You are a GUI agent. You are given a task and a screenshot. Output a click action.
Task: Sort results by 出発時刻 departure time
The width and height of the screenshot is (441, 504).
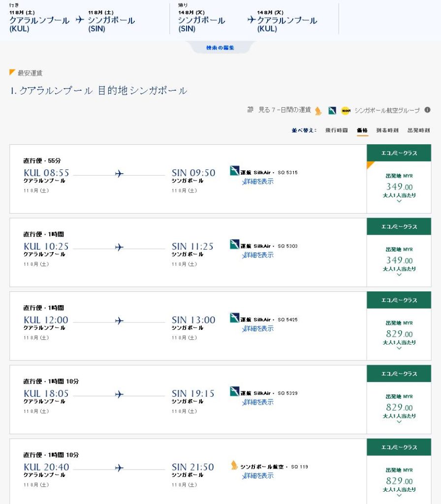click(x=418, y=130)
